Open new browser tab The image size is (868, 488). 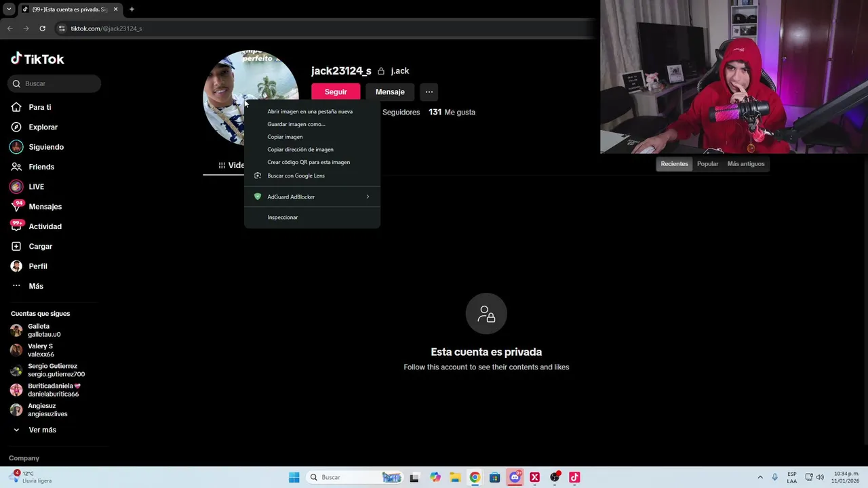click(x=132, y=9)
